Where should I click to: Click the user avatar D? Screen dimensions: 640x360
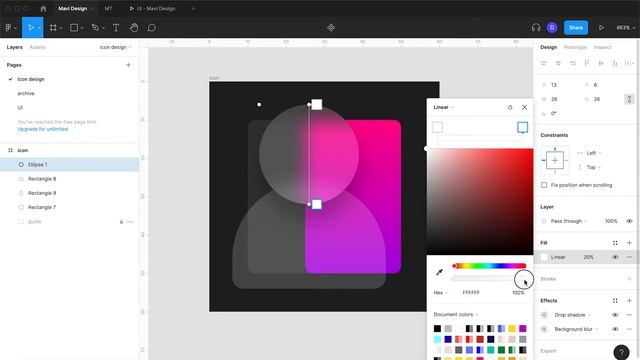552,28
